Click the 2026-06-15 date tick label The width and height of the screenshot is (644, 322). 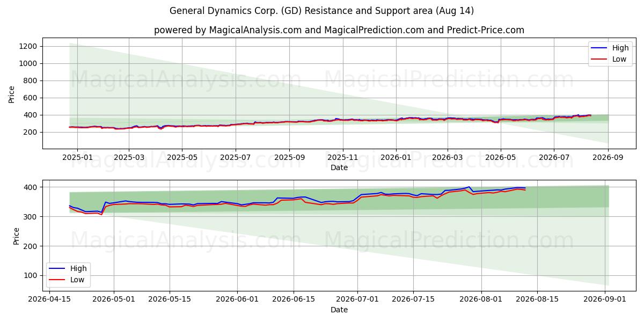click(x=294, y=300)
